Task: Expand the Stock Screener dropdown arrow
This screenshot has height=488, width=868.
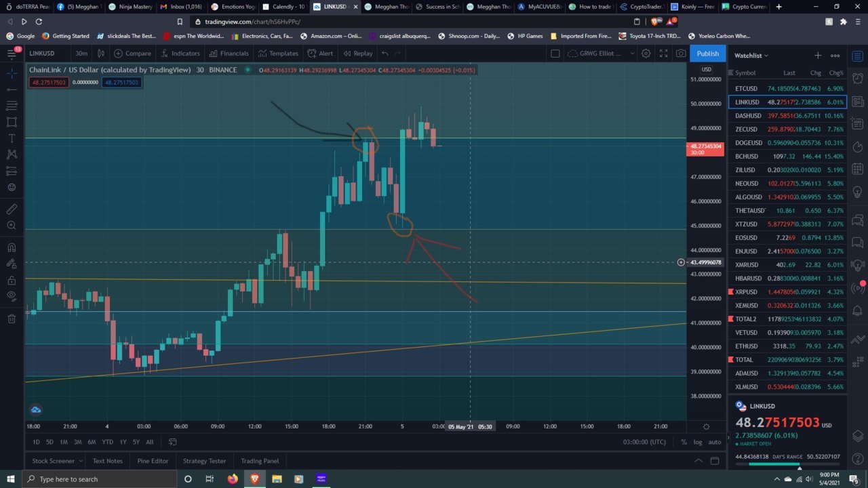Action: point(81,461)
